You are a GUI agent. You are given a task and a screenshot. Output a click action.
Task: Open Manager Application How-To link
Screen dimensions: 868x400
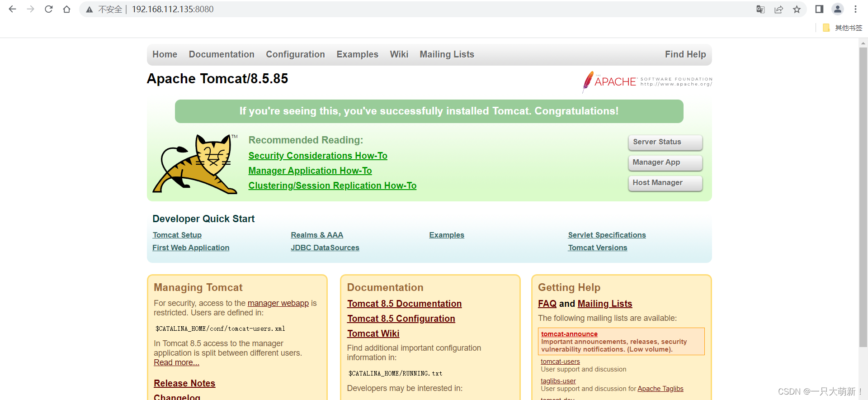click(x=310, y=171)
